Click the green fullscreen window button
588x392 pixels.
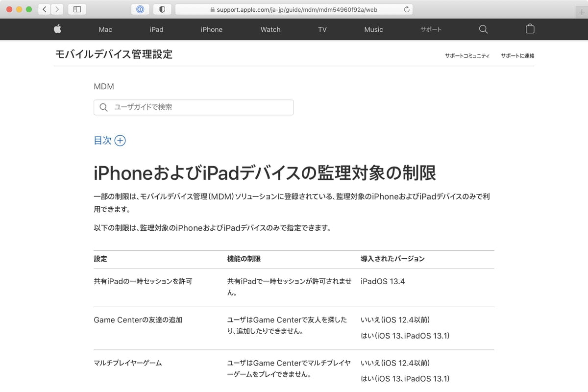pos(29,9)
